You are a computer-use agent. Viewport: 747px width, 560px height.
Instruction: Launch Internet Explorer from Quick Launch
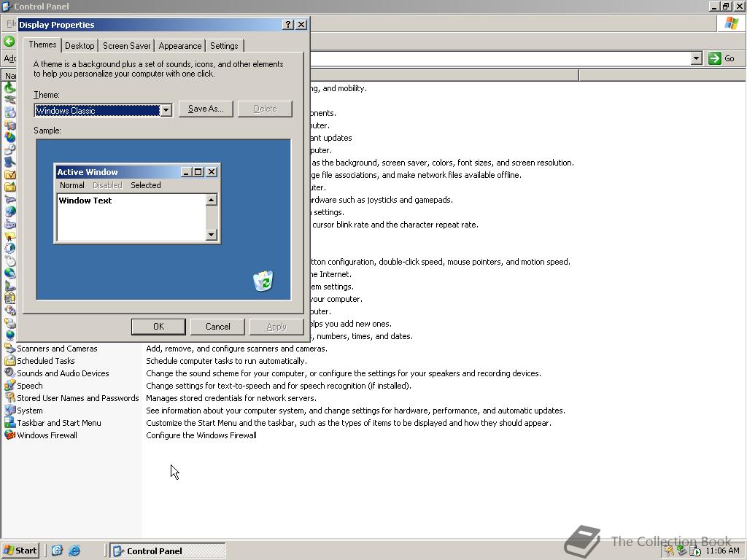[x=74, y=551]
